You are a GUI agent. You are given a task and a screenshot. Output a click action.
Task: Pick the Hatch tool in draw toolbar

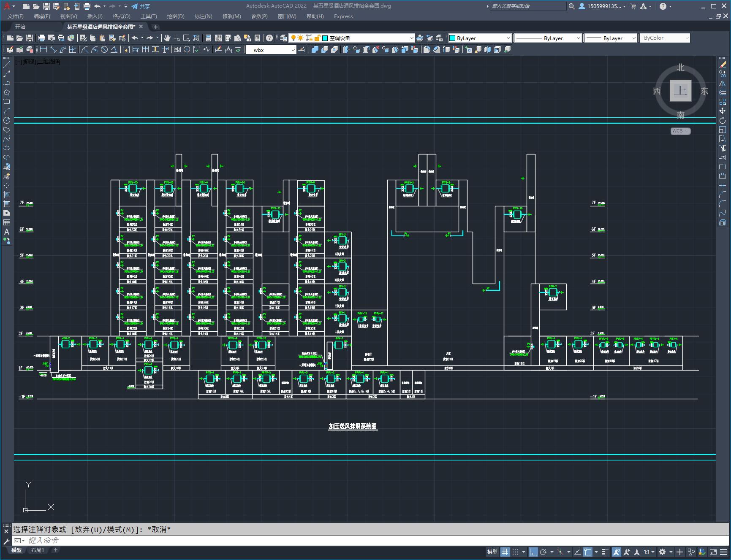[7, 195]
